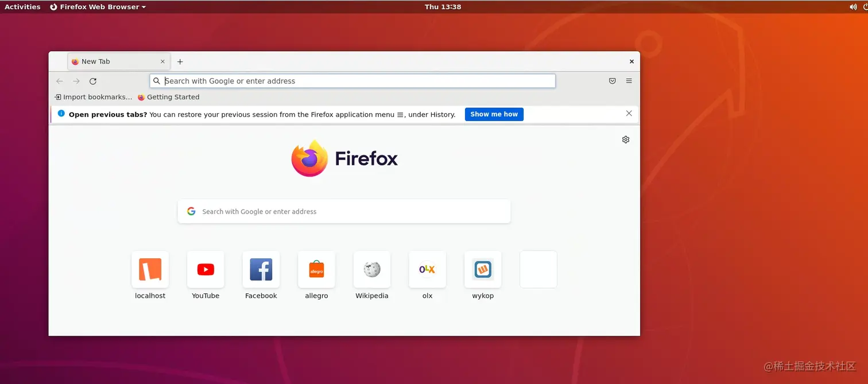The width and height of the screenshot is (868, 384).
Task: Open the Firefox Web Browser app menu
Action: click(x=98, y=7)
